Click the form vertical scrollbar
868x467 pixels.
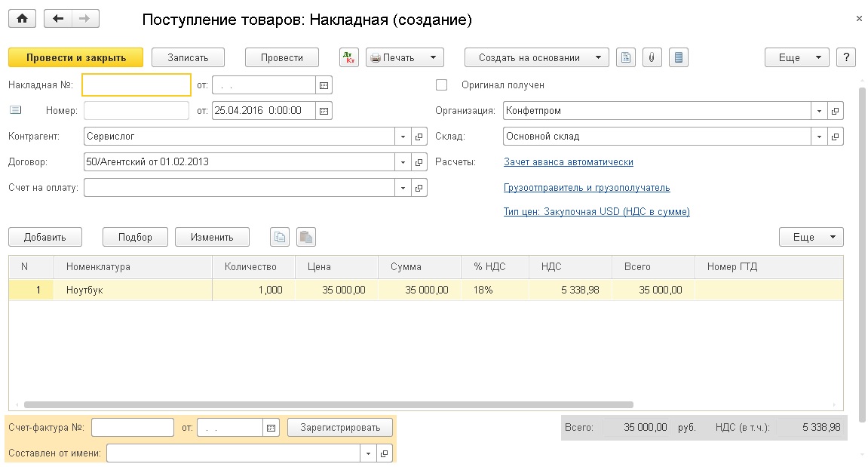(863, 255)
